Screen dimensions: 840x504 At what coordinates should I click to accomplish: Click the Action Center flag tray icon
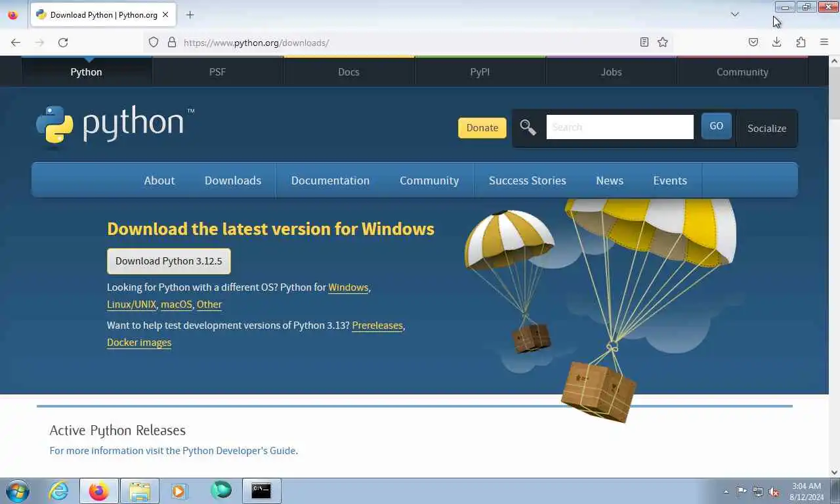(742, 491)
